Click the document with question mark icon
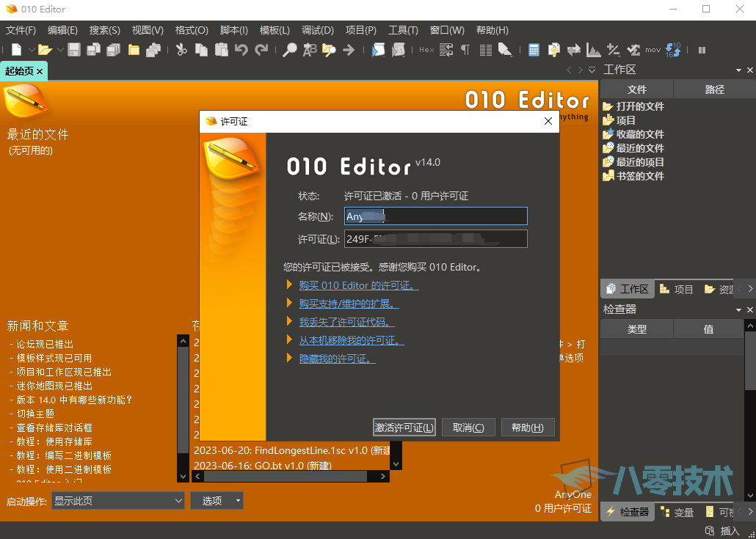Viewport: 756px width, 539px height. (x=554, y=50)
